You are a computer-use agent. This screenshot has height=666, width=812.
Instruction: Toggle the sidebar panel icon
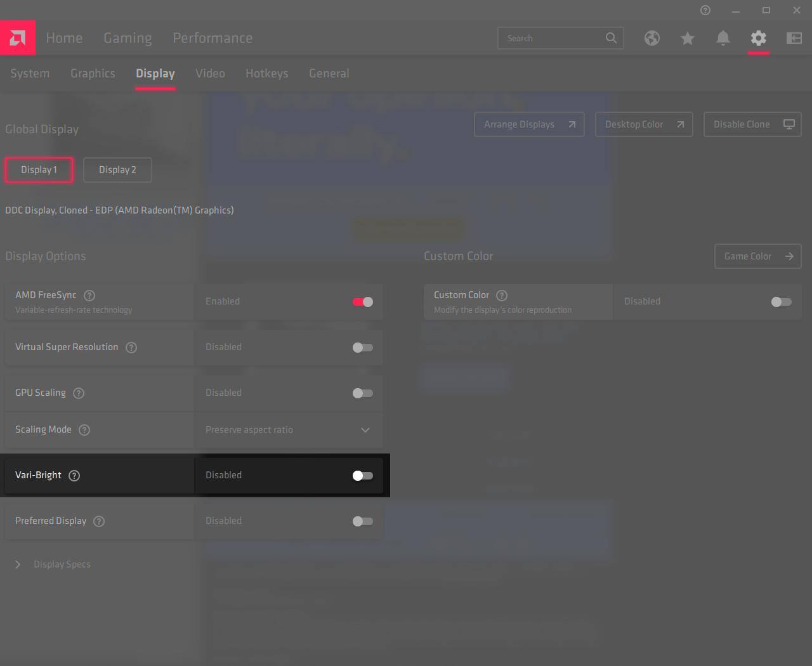click(x=794, y=38)
